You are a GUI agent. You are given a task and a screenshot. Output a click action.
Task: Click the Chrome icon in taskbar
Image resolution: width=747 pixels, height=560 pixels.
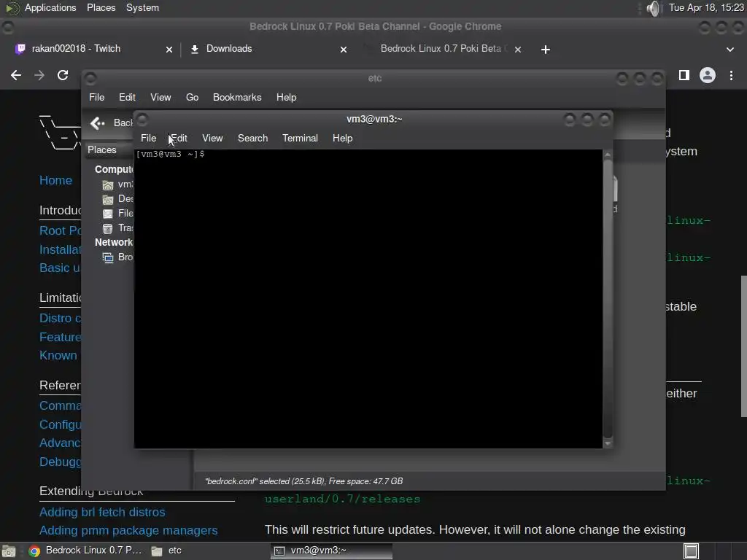pyautogui.click(x=34, y=551)
